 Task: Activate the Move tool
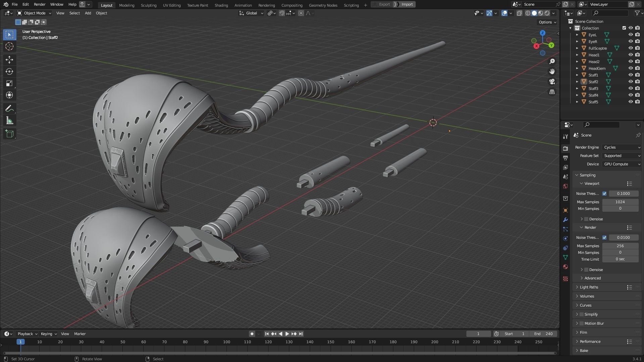[9, 60]
